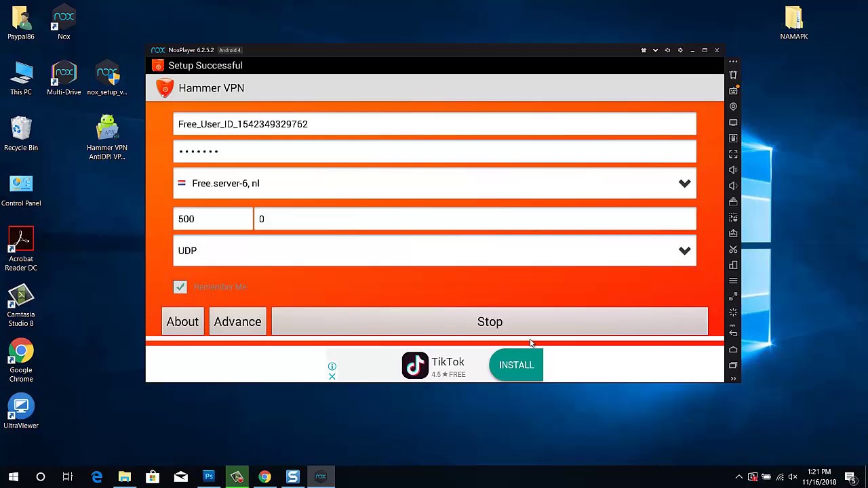The height and width of the screenshot is (488, 868).
Task: Open Photoshop from the taskbar
Action: coord(209,477)
